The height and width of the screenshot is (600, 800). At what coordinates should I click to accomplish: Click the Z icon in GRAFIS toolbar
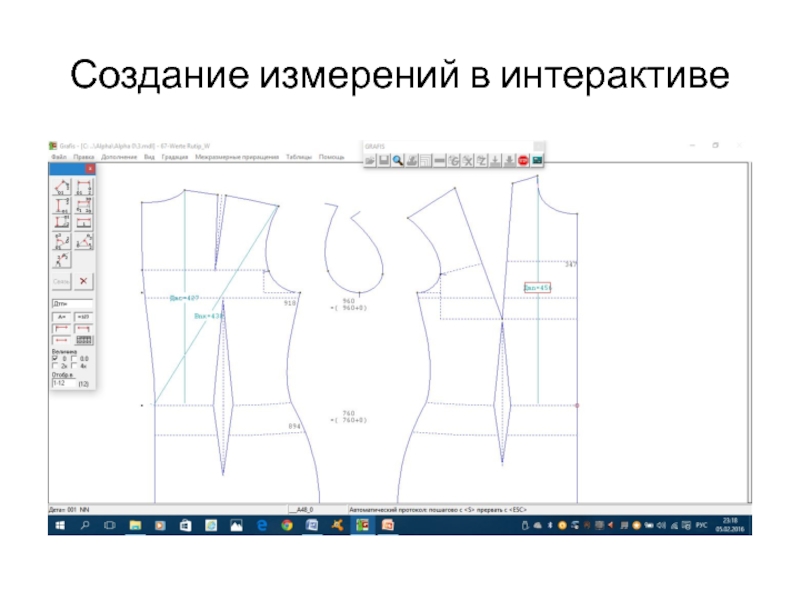point(481,161)
